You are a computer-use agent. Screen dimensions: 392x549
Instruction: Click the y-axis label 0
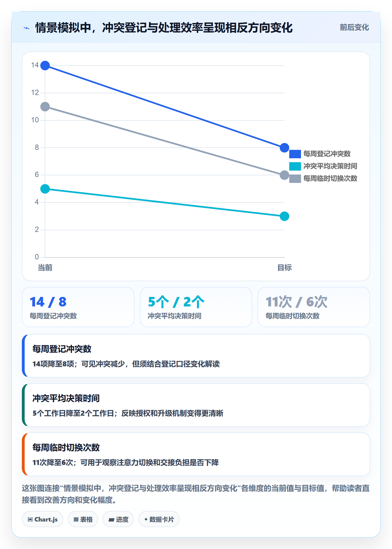[x=37, y=257]
